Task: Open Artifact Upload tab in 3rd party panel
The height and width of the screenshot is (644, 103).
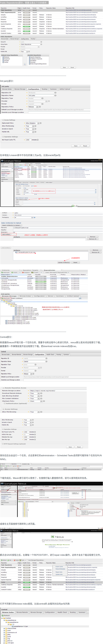Action: [x=65, y=89]
